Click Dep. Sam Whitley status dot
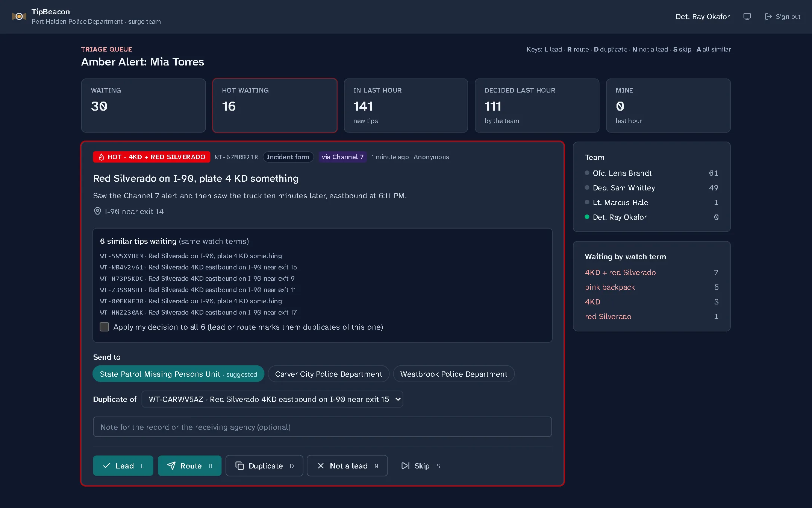The image size is (812, 508). (x=587, y=187)
